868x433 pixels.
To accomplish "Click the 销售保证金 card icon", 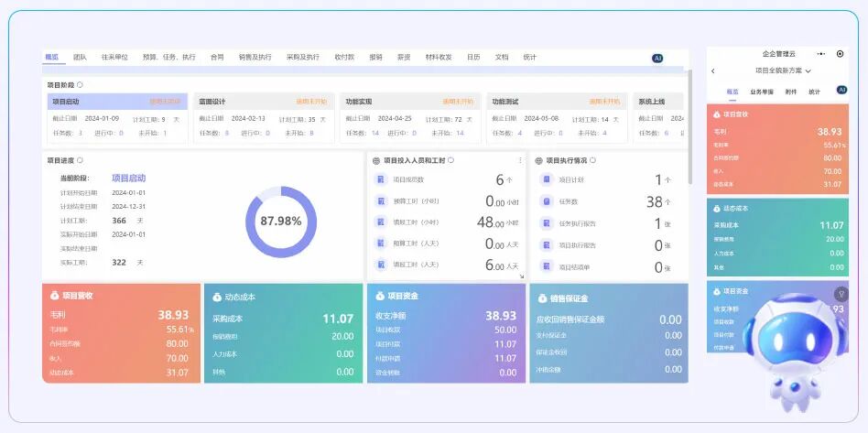I will click(541, 297).
